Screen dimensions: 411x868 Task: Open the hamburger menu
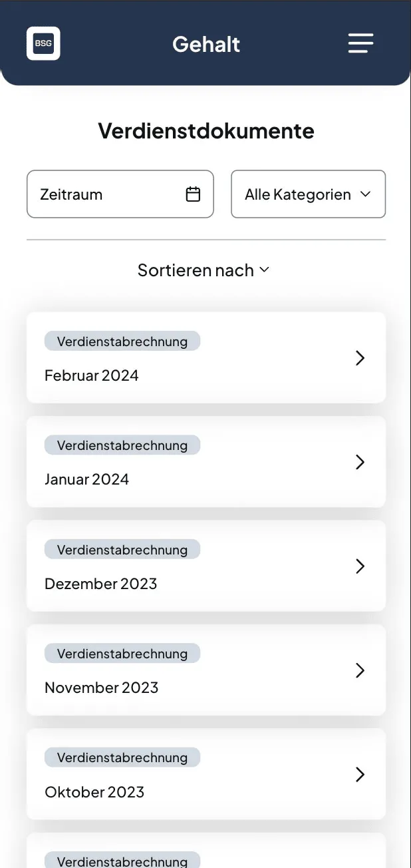coord(360,44)
